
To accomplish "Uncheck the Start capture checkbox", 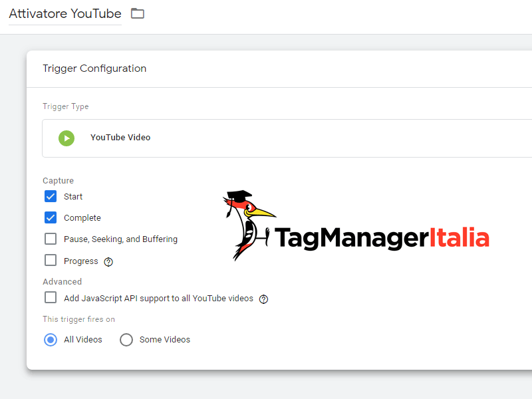I will tap(51, 196).
